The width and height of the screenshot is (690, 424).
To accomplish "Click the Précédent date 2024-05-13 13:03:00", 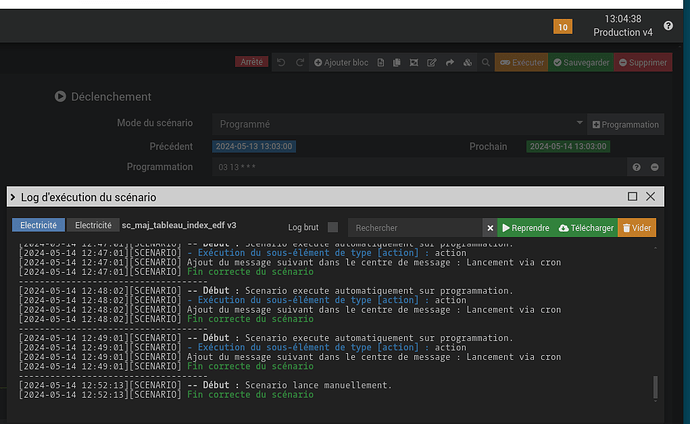I will pos(254,146).
